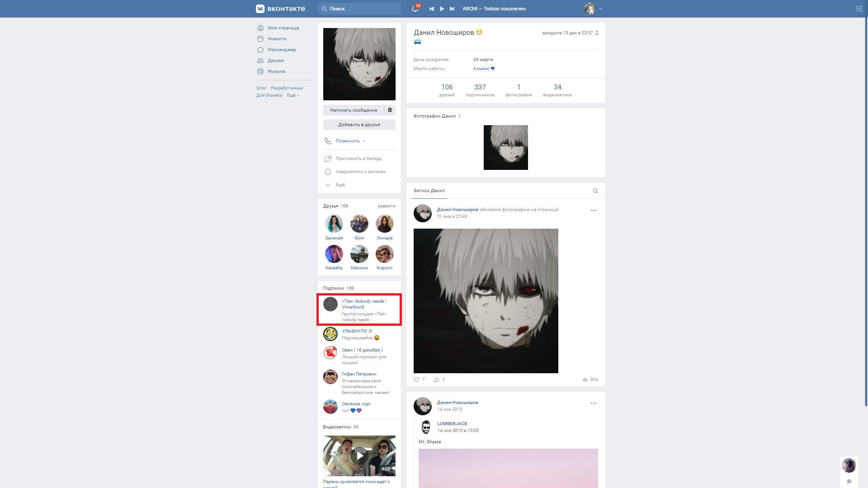The height and width of the screenshot is (488, 868).
Task: Expand the More actions under profile
Action: (340, 185)
